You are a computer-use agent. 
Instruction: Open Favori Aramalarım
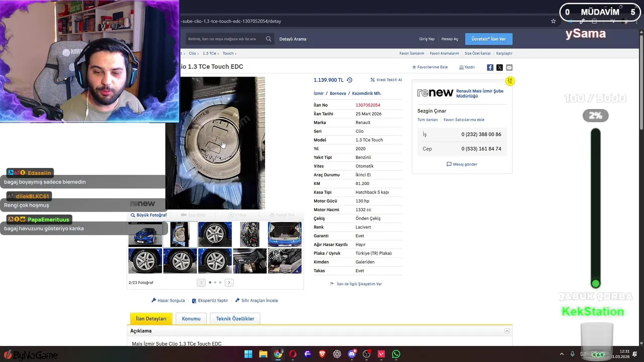point(444,53)
